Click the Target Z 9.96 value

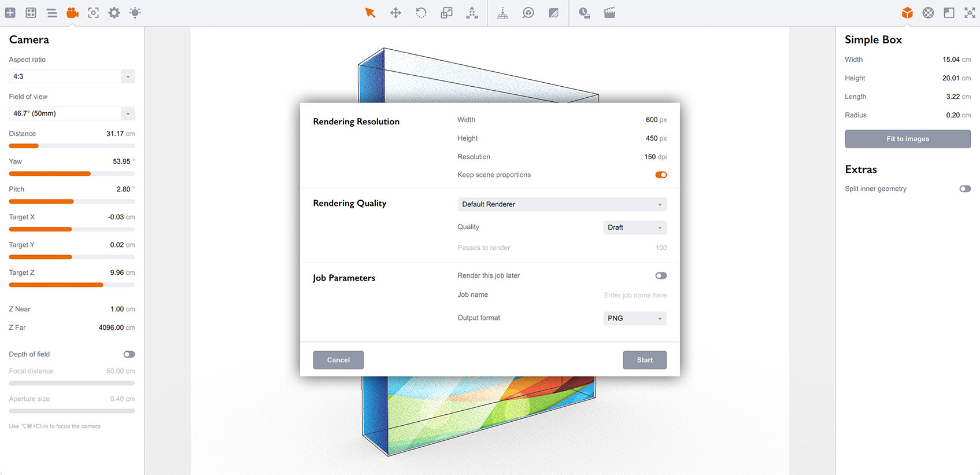tap(117, 273)
